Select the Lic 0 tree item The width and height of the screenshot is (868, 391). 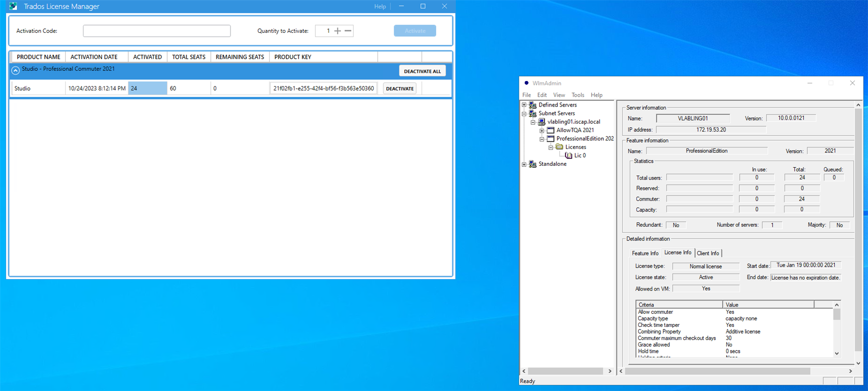[x=580, y=155]
